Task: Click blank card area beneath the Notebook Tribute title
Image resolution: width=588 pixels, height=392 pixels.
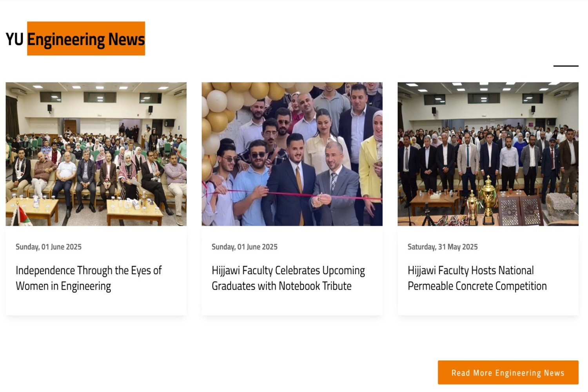Action: [x=292, y=305]
